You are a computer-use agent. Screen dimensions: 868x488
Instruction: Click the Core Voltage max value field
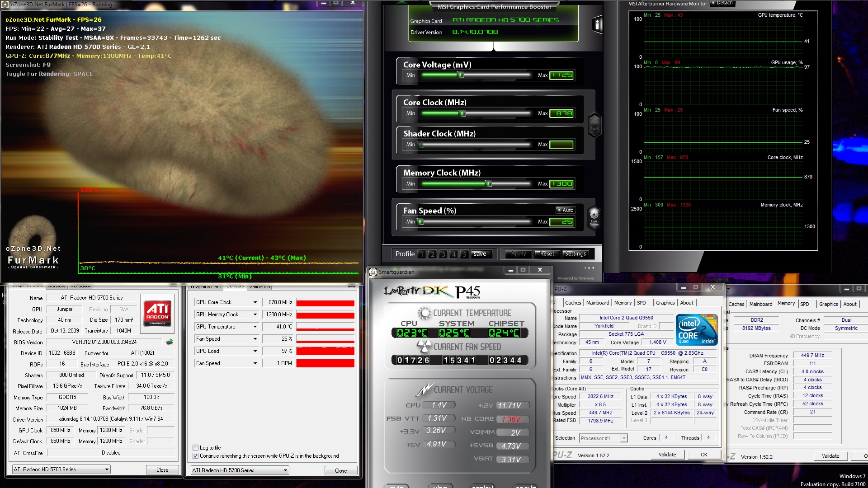pos(561,75)
